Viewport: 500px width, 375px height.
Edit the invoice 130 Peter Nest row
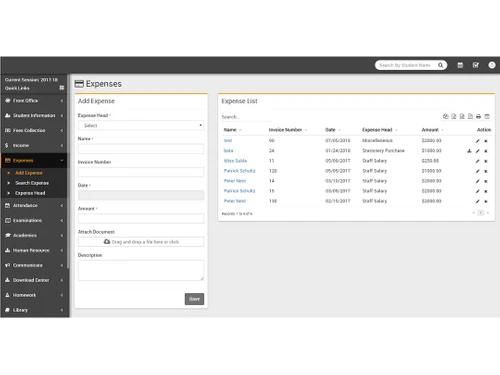(477, 201)
